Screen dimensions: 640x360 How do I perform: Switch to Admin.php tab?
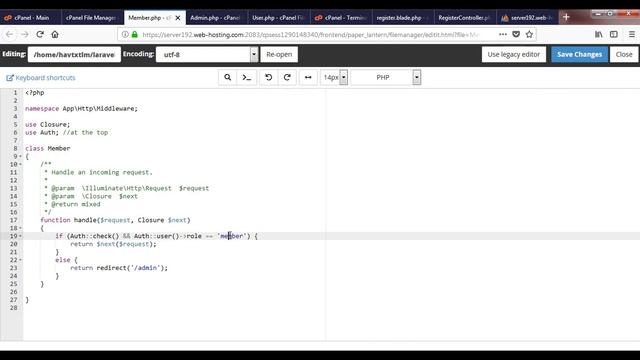click(x=216, y=18)
